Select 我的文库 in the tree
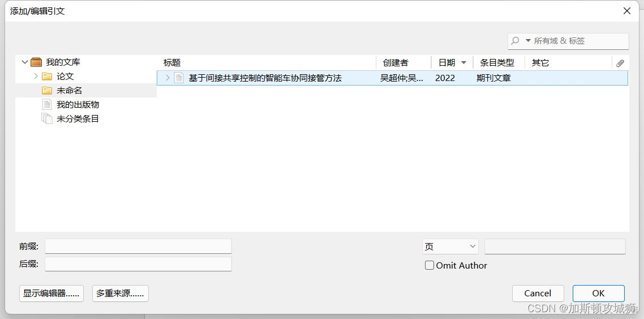The width and height of the screenshot is (644, 319). (x=63, y=62)
